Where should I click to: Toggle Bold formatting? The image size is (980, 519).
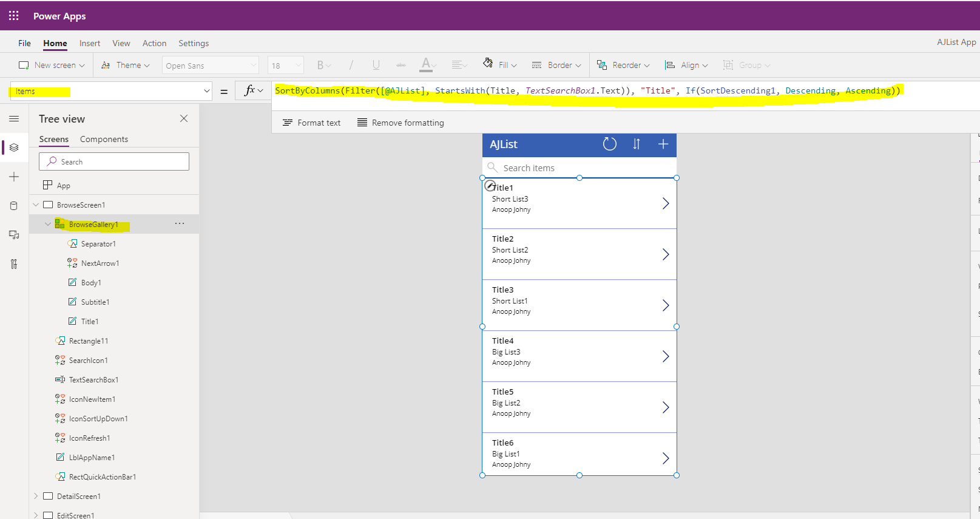323,65
